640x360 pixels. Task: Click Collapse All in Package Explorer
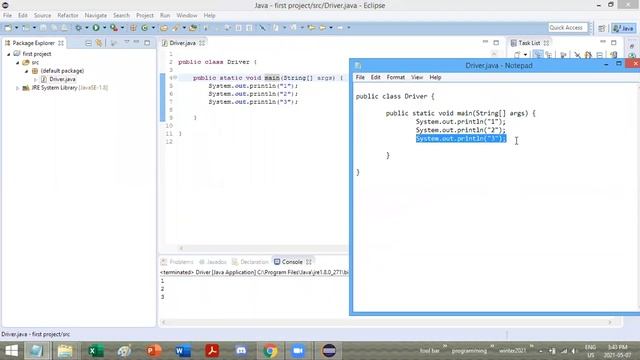[x=88, y=43]
